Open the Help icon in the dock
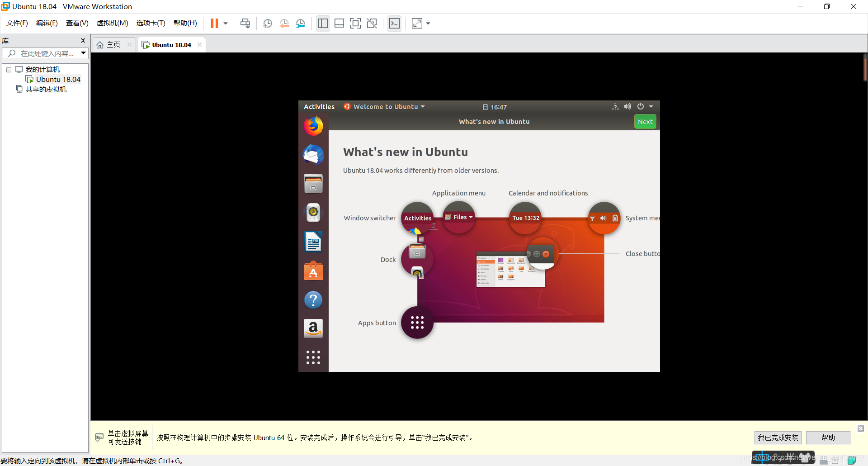Screen dimensions: 868x466 pos(313,300)
